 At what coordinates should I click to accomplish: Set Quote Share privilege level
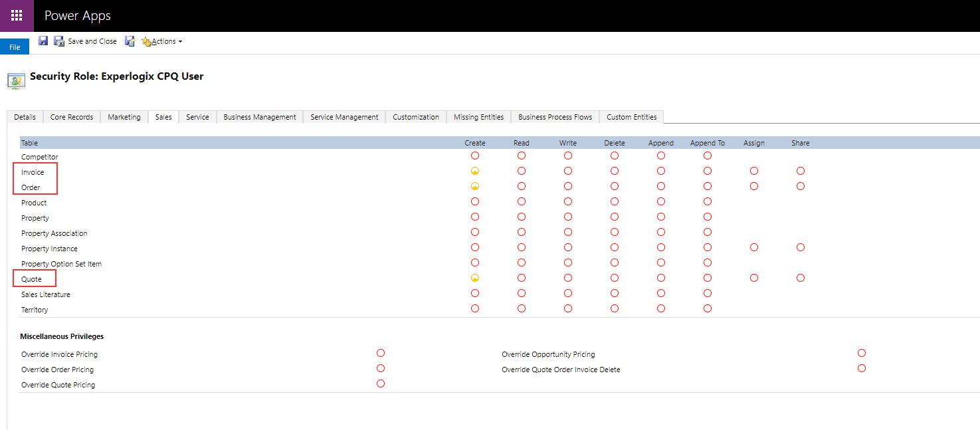click(x=801, y=278)
